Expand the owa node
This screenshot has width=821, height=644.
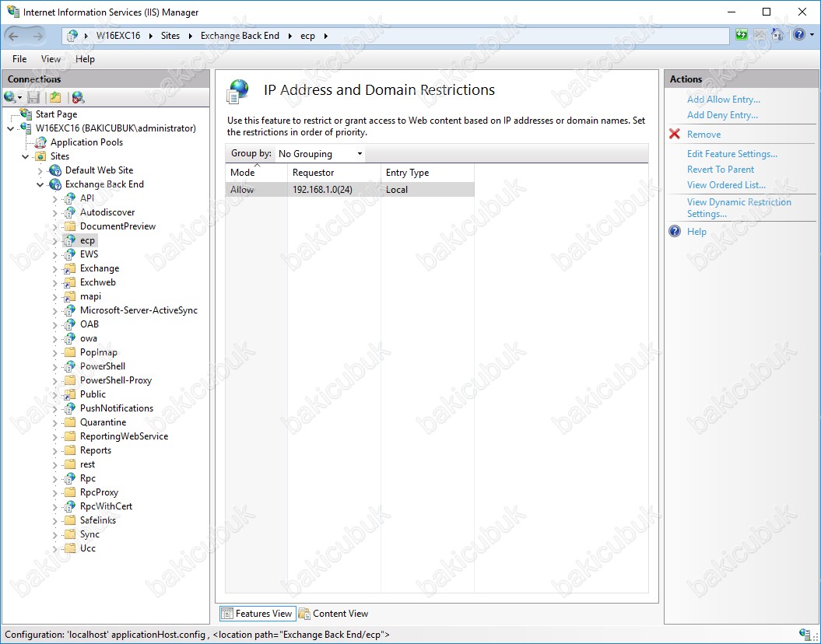tap(55, 339)
